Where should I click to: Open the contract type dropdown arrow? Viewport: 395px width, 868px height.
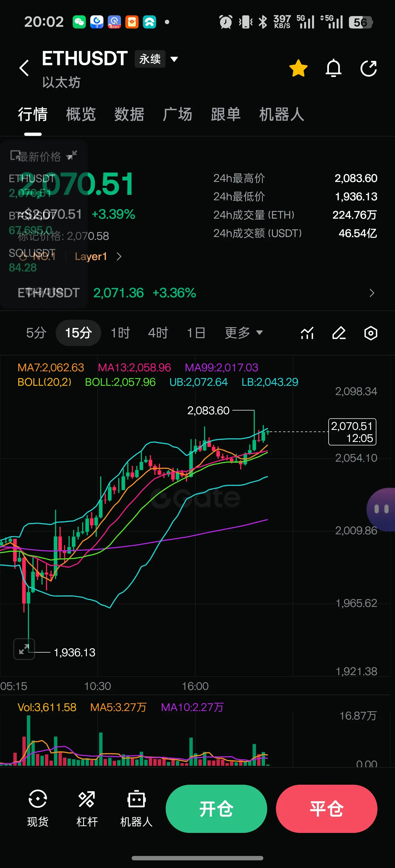click(174, 59)
